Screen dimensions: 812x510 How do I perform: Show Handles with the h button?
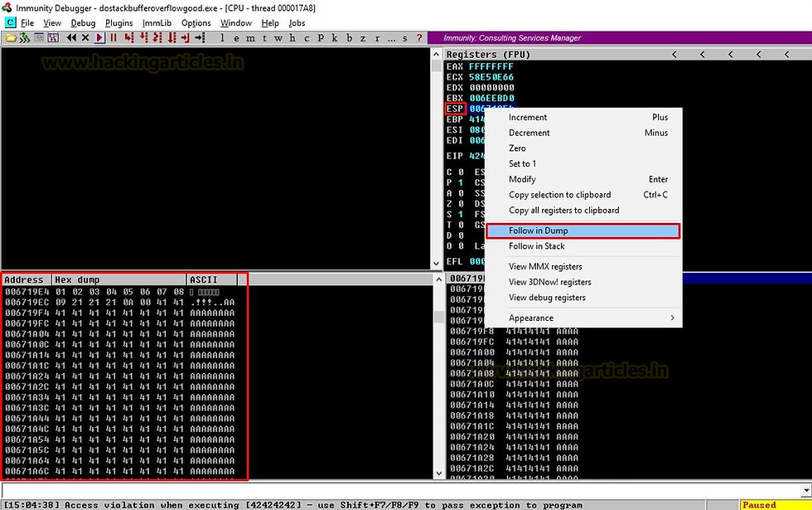(292, 38)
